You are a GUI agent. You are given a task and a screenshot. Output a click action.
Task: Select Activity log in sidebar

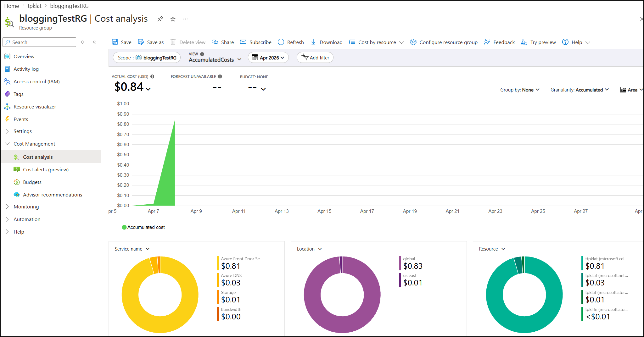tap(26, 69)
